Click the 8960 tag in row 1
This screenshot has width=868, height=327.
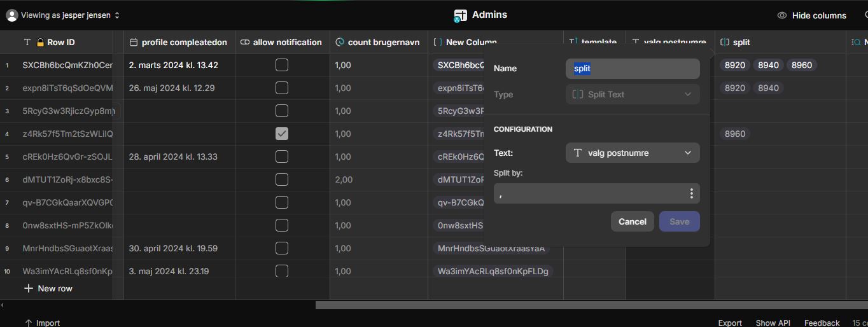802,65
